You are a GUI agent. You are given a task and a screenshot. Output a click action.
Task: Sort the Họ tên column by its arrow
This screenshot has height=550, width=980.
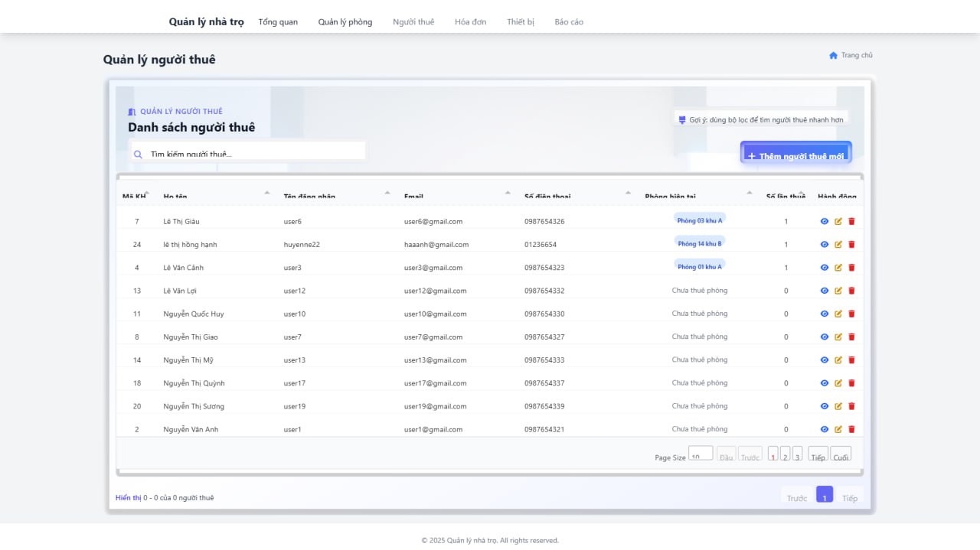(x=266, y=193)
